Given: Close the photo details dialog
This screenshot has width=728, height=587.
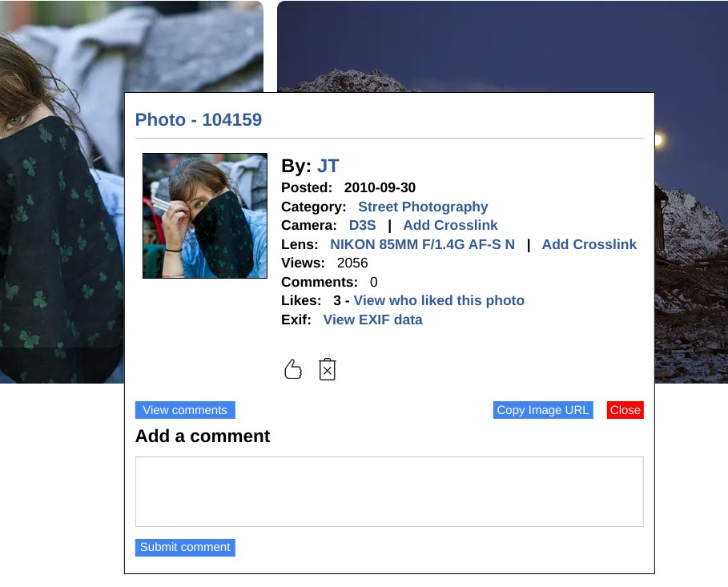Looking at the screenshot, I should (x=625, y=410).
